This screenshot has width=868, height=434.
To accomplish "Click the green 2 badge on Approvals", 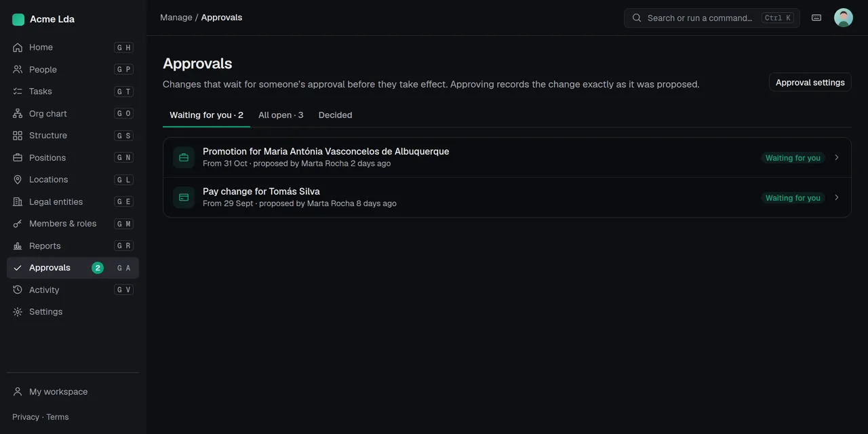I will pyautogui.click(x=98, y=268).
